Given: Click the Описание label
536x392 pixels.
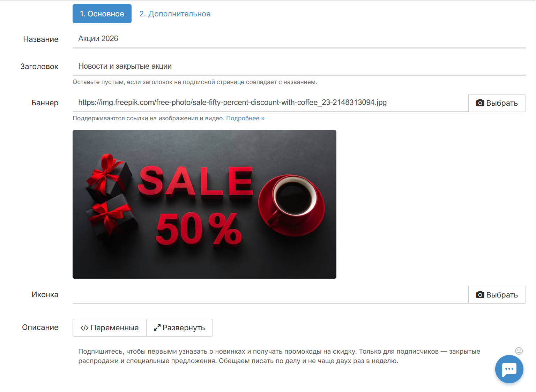Looking at the screenshot, I should click(40, 327).
